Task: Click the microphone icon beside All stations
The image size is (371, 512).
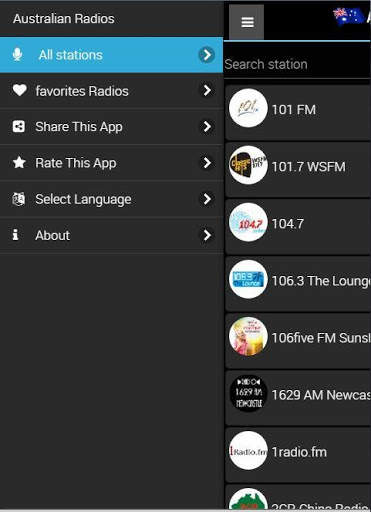Action: 17,54
